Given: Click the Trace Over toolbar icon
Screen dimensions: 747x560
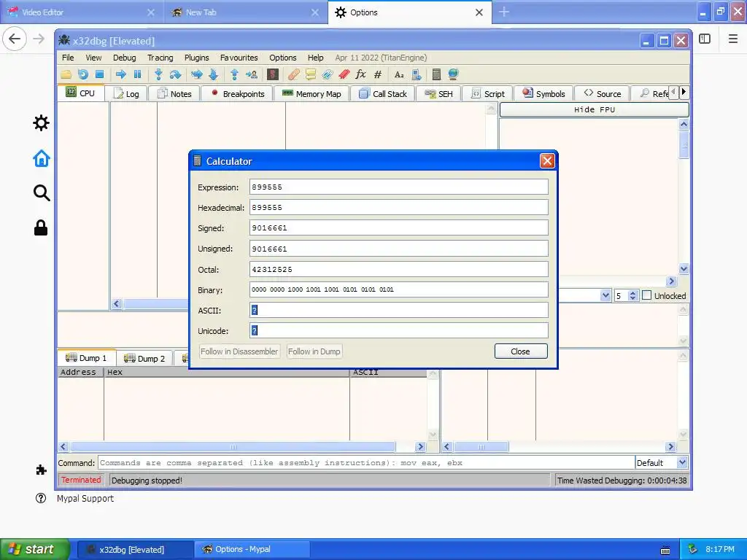Looking at the screenshot, I should click(214, 74).
